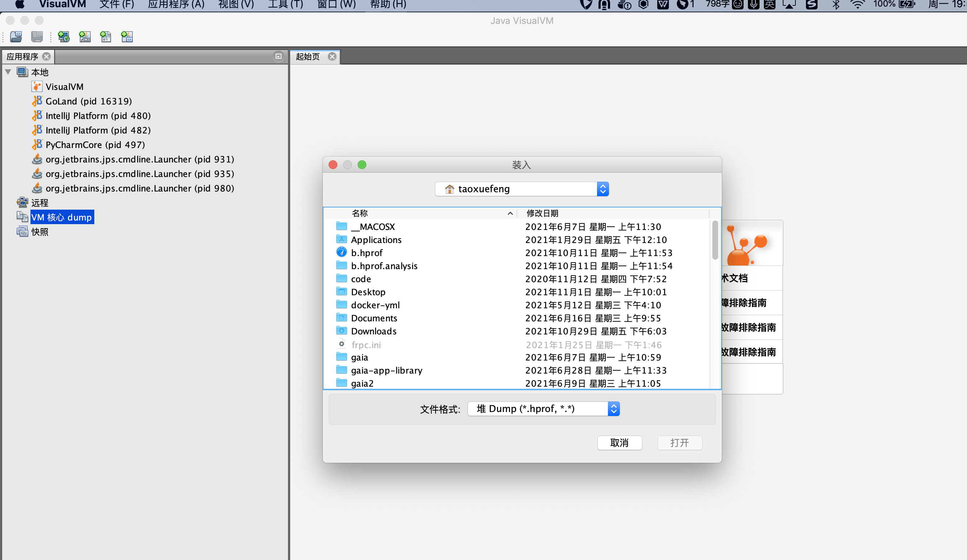Select the Downloads folder

click(x=517, y=331)
